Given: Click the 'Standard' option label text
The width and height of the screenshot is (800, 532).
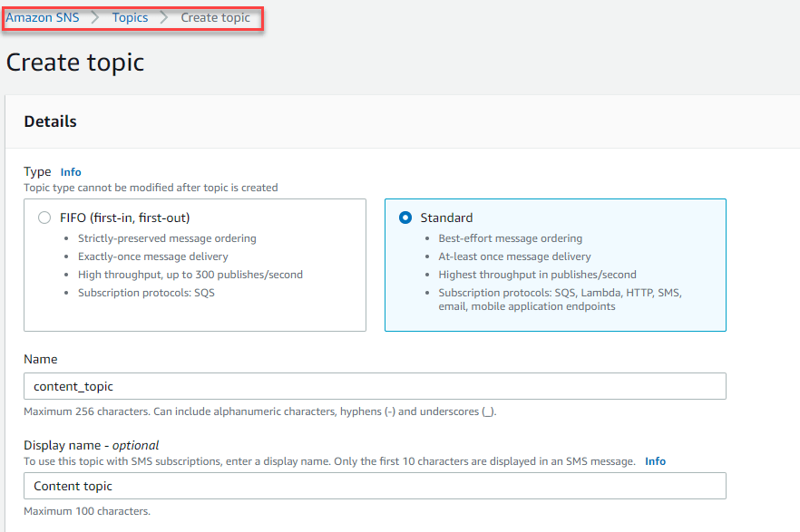Looking at the screenshot, I should (x=446, y=218).
